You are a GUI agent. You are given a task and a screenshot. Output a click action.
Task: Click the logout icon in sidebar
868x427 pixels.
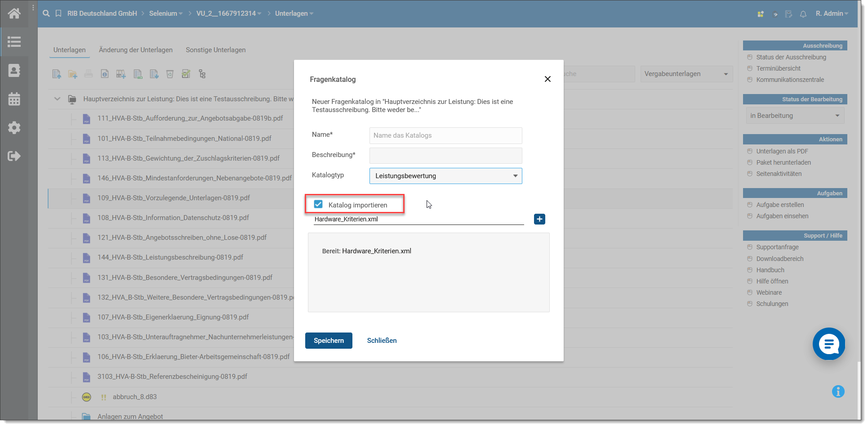[14, 156]
